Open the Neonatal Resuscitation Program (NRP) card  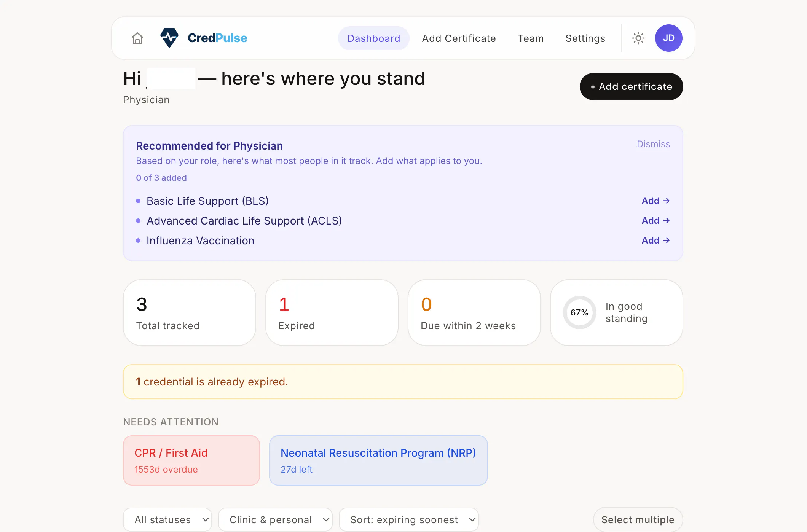(378, 460)
